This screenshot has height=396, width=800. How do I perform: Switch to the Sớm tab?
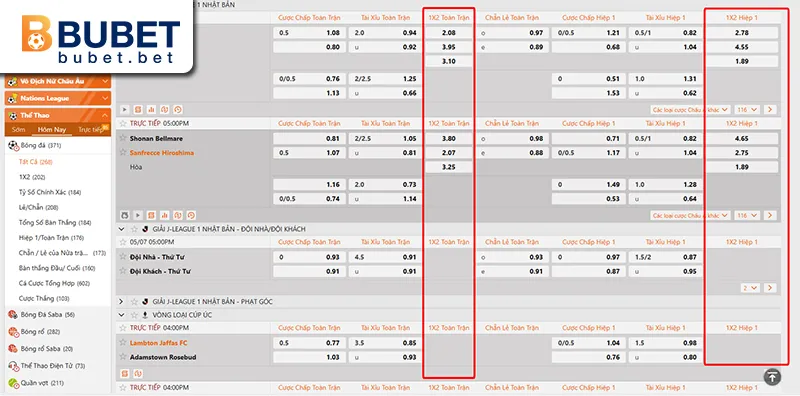tap(19, 130)
